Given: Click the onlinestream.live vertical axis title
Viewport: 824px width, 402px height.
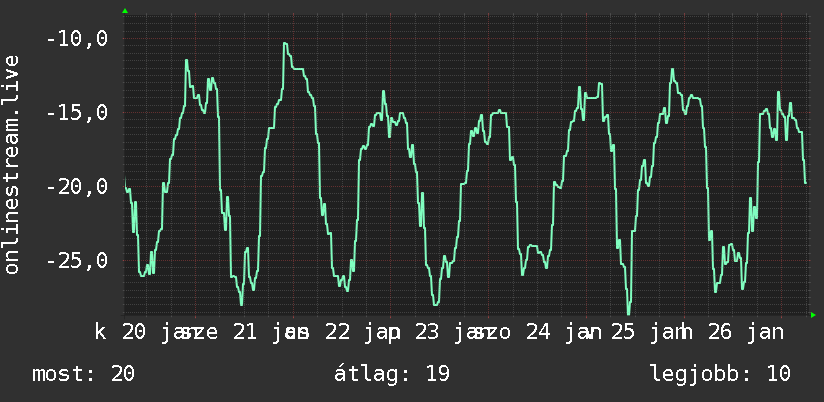Looking at the screenshot, I should 12,164.
